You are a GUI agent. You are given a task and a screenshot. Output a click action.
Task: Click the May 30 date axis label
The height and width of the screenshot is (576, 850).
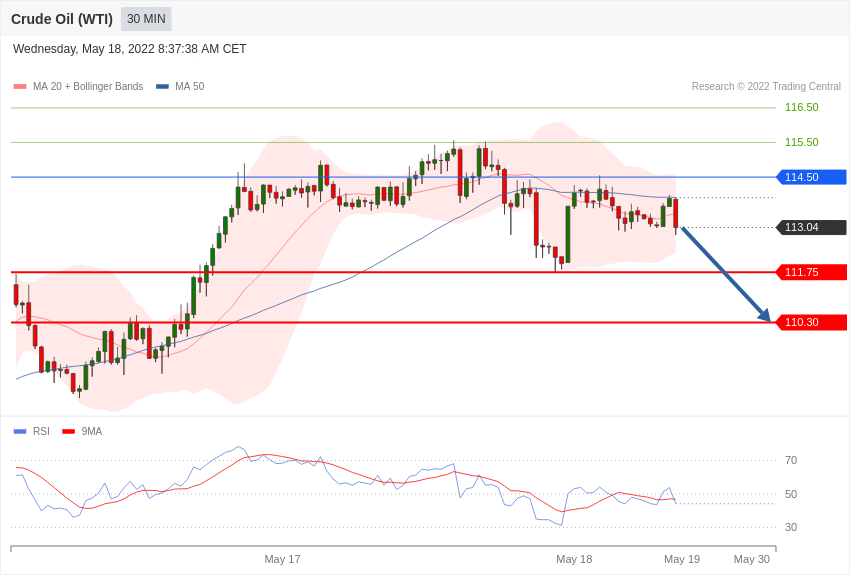tap(751, 559)
